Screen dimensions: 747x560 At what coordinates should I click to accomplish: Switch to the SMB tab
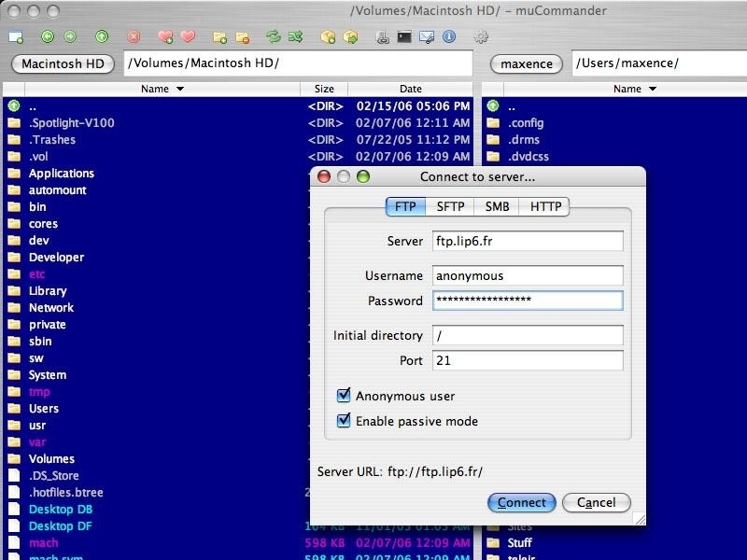[497, 206]
